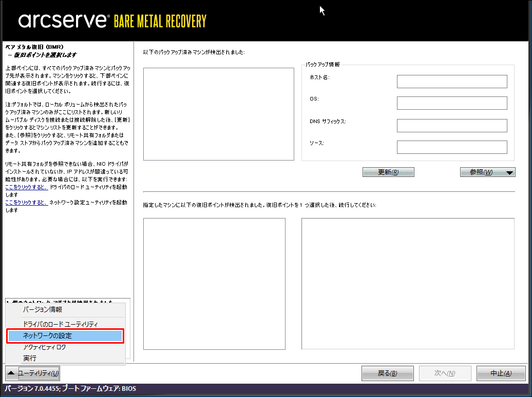
Task: Focus the ソース input field
Action: click(452, 147)
